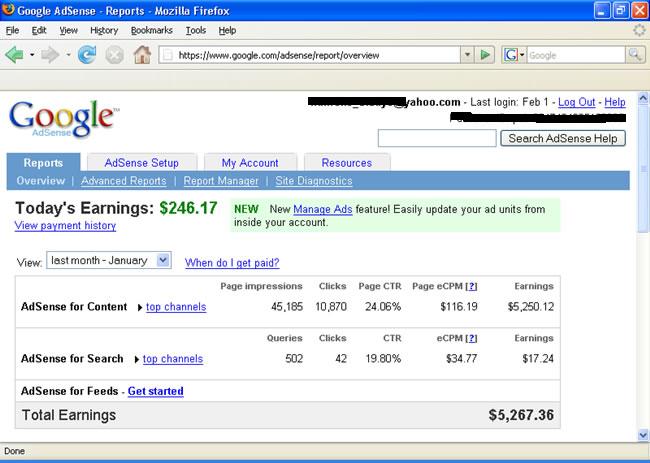The width and height of the screenshot is (650, 463).
Task: Click the vertical scrollbar thumb
Action: pyautogui.click(x=643, y=168)
